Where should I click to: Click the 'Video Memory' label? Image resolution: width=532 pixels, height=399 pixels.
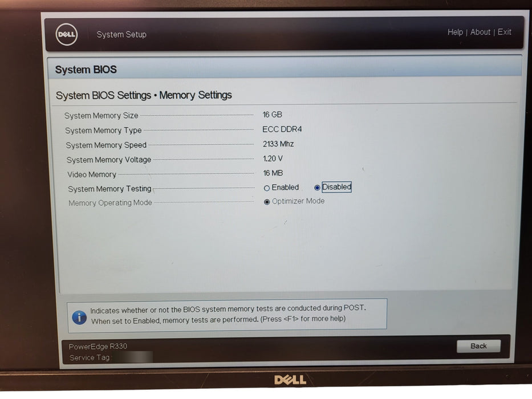tap(92, 174)
